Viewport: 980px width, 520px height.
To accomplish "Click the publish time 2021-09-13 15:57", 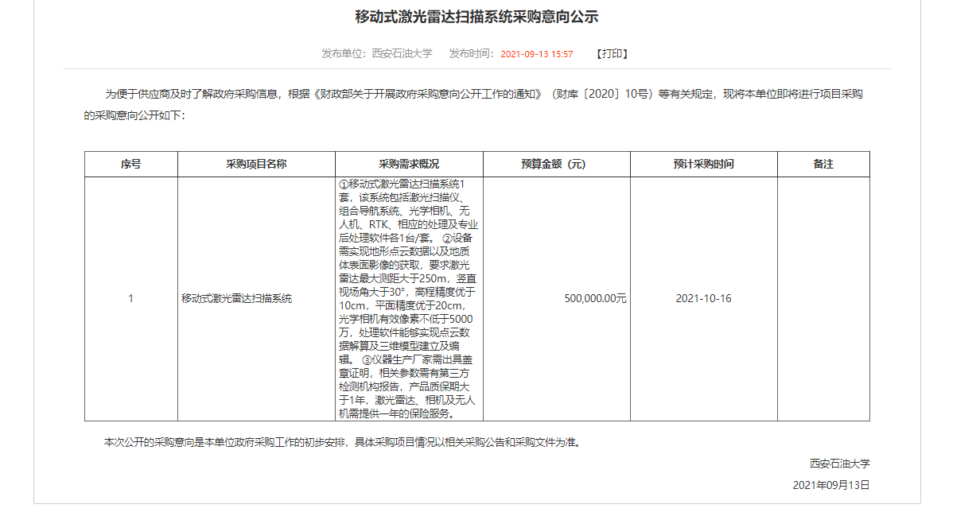I will click(x=537, y=54).
